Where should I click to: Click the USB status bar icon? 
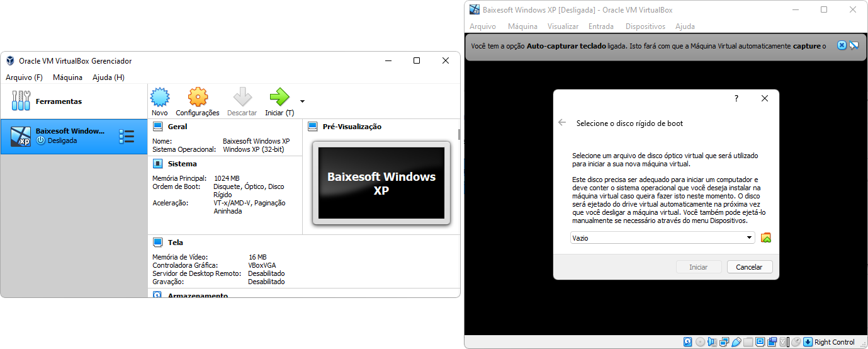coord(736,342)
